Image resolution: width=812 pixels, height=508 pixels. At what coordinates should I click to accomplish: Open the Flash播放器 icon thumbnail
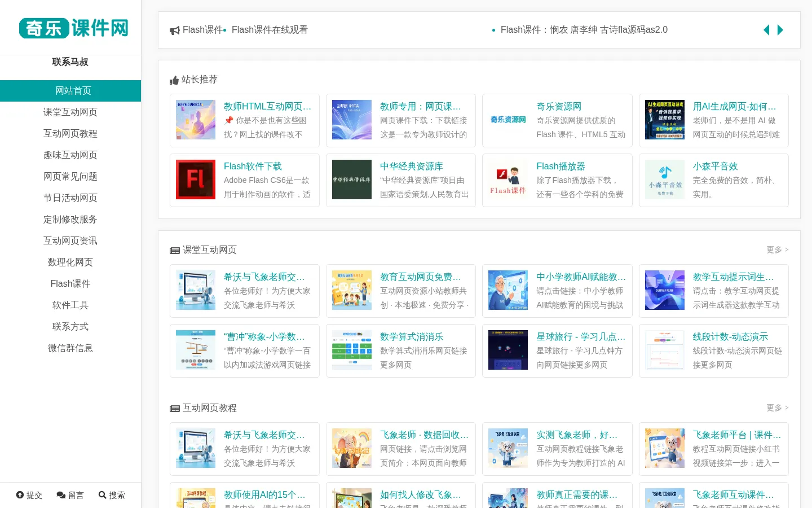[508, 179]
